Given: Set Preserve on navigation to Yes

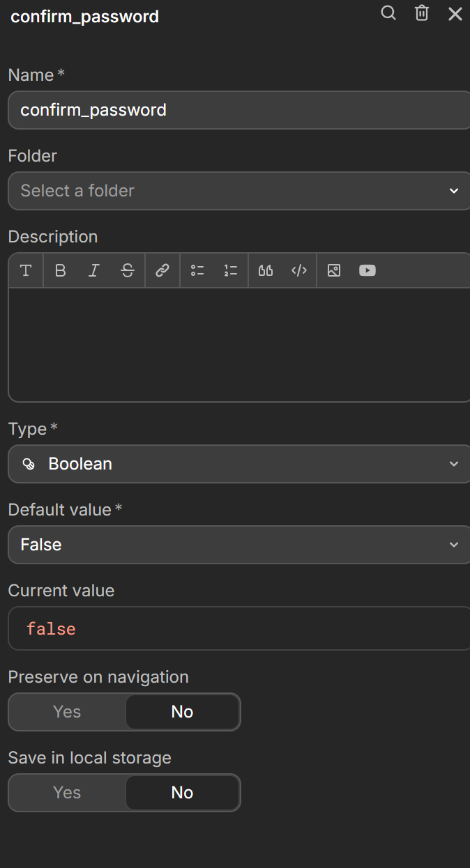Looking at the screenshot, I should 67,712.
